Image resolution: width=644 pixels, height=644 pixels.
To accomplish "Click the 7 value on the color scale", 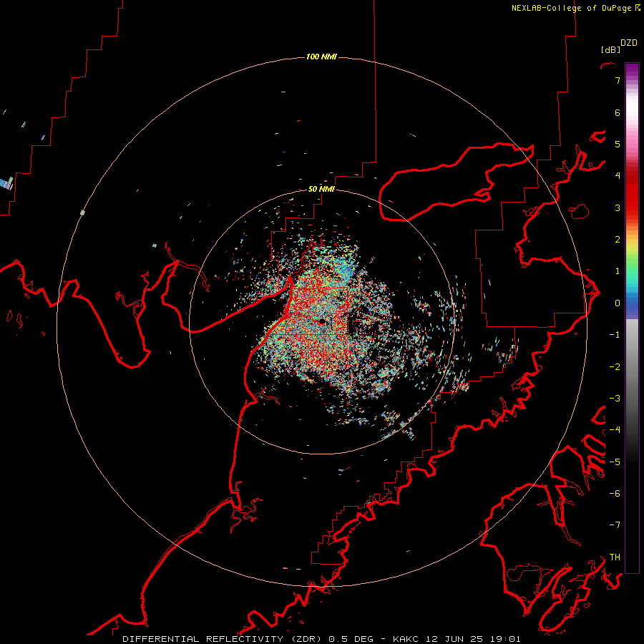I will point(618,80).
